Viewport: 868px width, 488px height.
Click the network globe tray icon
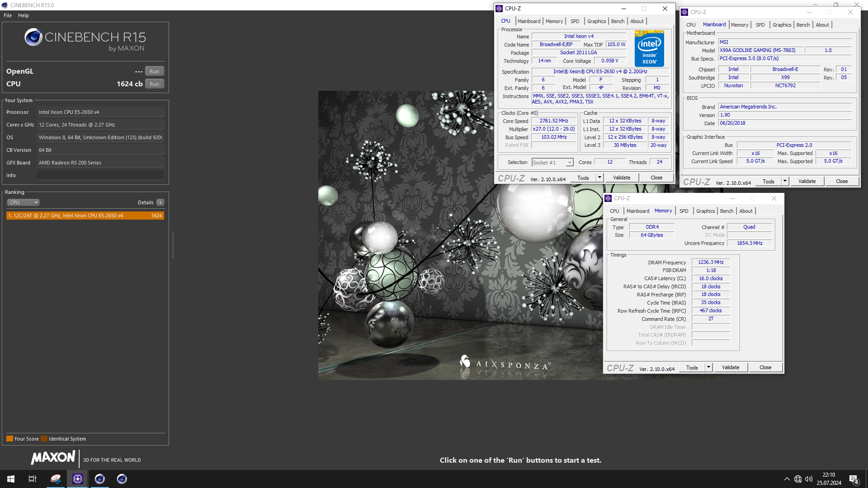[x=798, y=479]
